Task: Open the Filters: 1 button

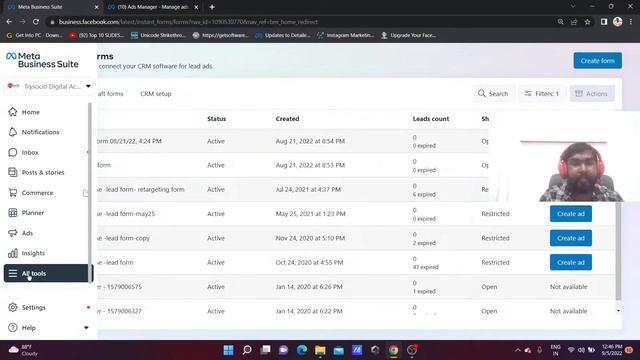Action: click(542, 93)
